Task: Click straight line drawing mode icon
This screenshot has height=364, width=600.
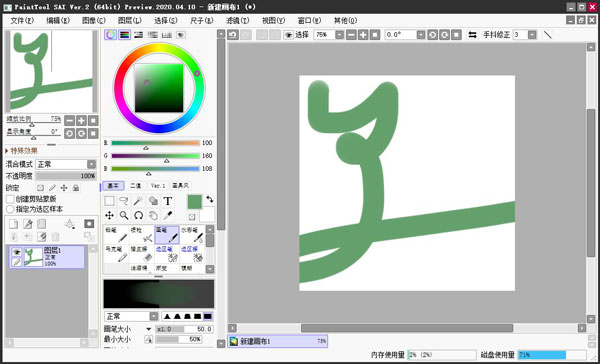Action: (548, 35)
